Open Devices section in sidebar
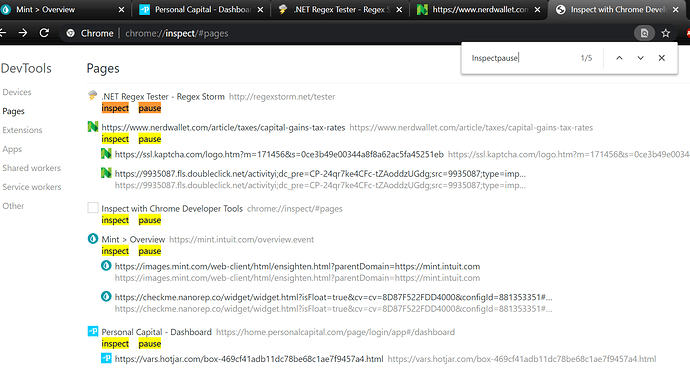 point(17,92)
